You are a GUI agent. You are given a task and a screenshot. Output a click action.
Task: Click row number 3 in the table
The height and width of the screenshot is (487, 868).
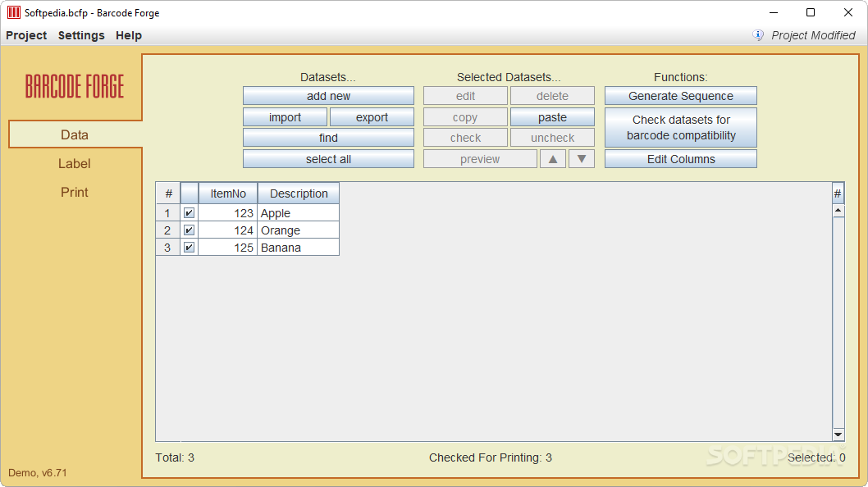click(167, 248)
